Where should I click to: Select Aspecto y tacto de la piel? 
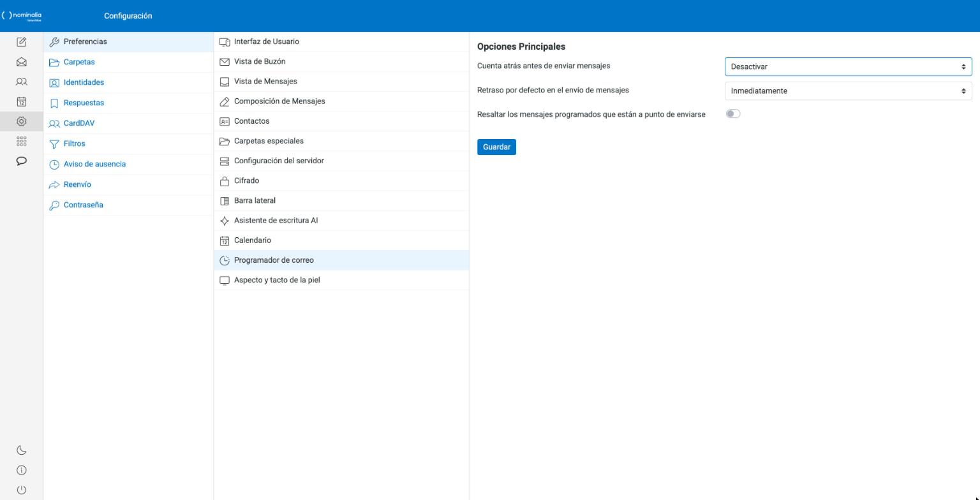341,279
